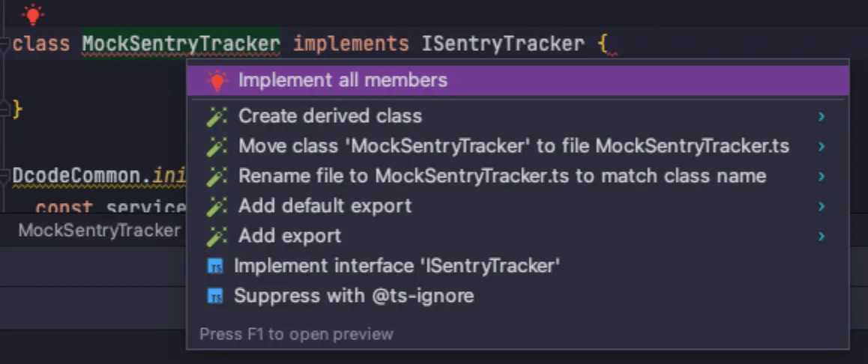Click wand icon next to Add default export
This screenshot has width=868, height=364.
217,207
